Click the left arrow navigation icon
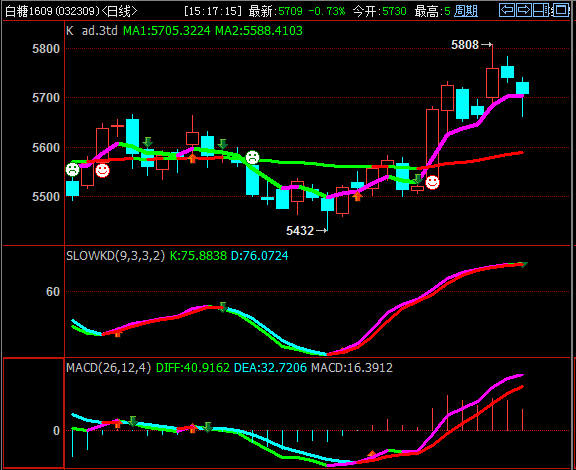 tap(507, 10)
